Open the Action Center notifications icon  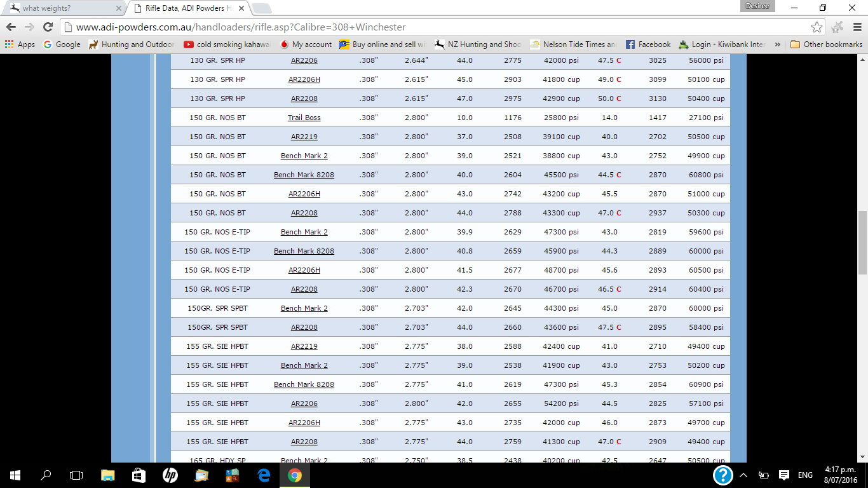(784, 475)
